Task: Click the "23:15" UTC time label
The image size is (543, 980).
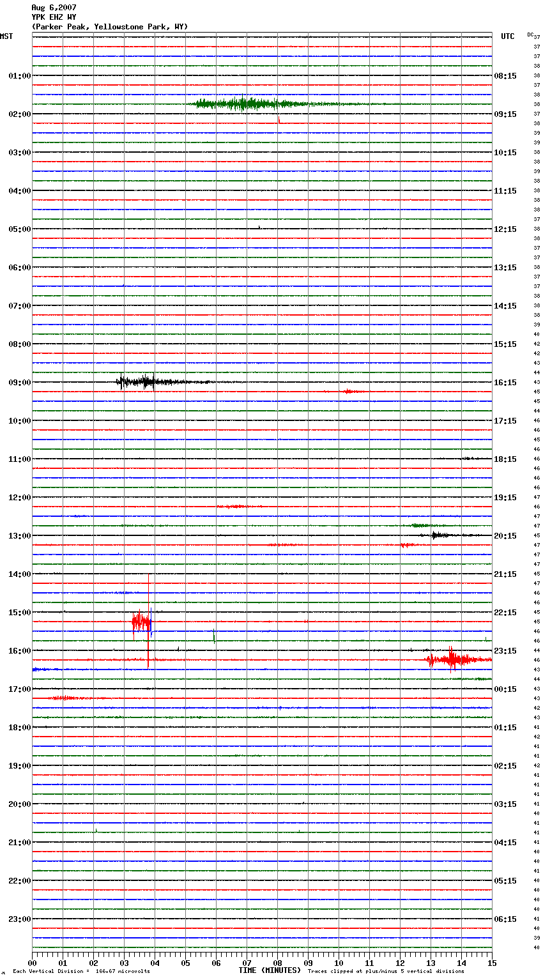Action: (x=505, y=651)
